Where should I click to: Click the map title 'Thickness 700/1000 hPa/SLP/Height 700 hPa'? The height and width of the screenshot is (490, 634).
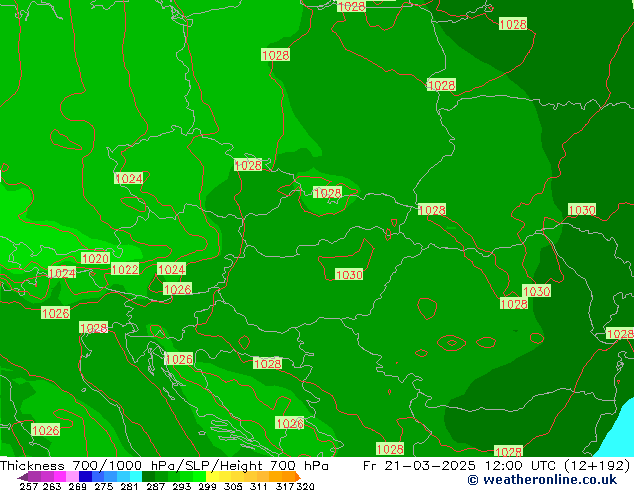[x=164, y=465]
